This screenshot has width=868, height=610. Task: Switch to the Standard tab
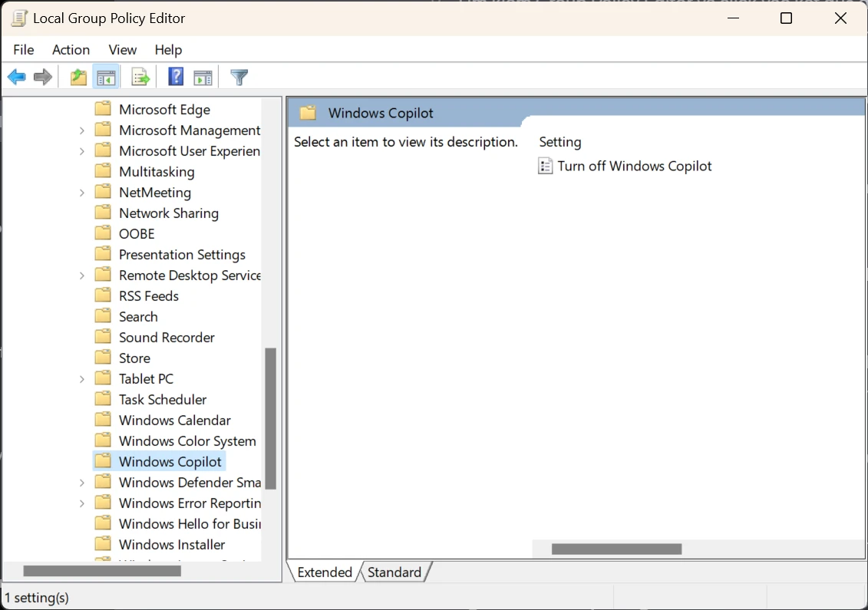point(394,572)
